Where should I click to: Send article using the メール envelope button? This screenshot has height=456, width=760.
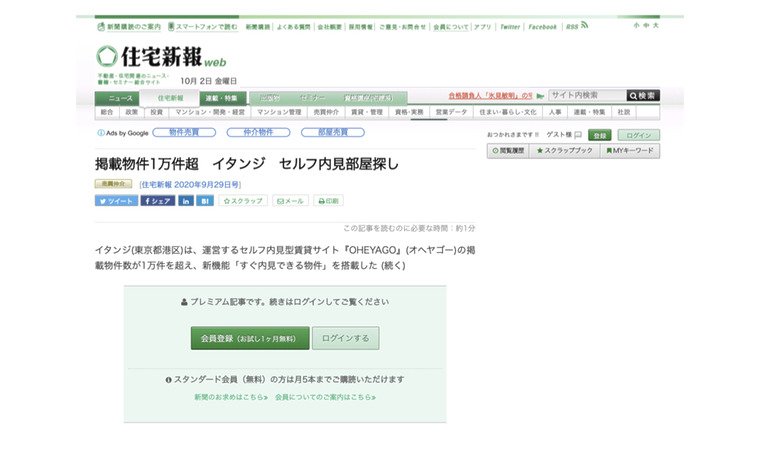pyautogui.click(x=290, y=201)
